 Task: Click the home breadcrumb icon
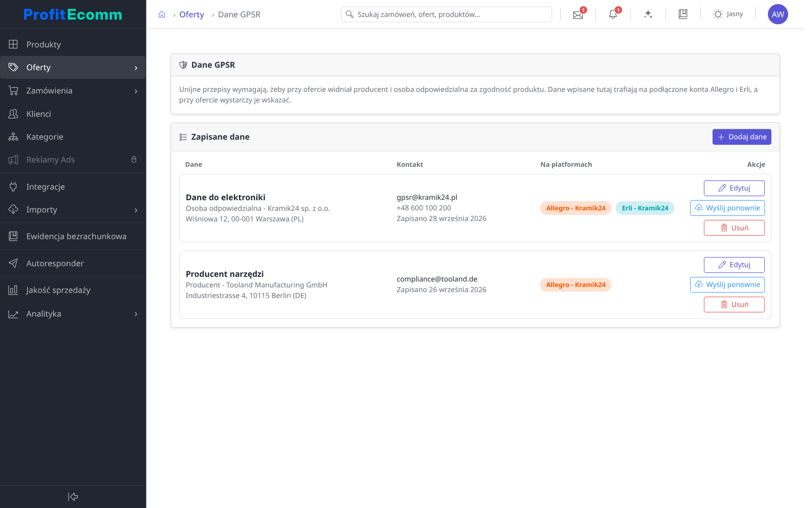pos(162,14)
